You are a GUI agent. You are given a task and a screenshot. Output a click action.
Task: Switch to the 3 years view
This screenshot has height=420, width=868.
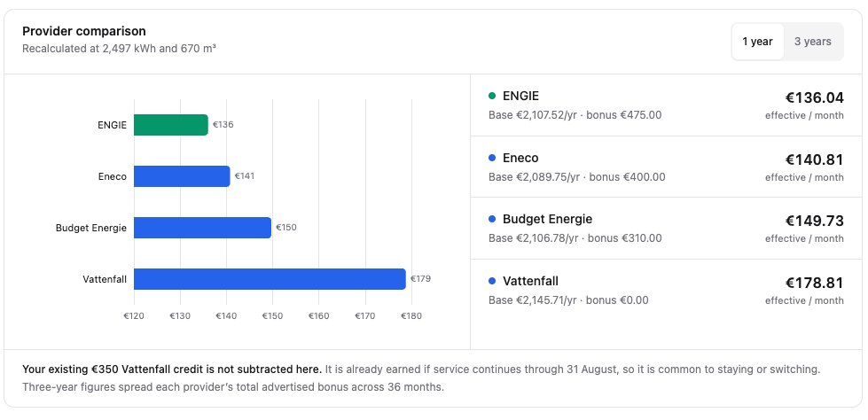click(x=813, y=42)
